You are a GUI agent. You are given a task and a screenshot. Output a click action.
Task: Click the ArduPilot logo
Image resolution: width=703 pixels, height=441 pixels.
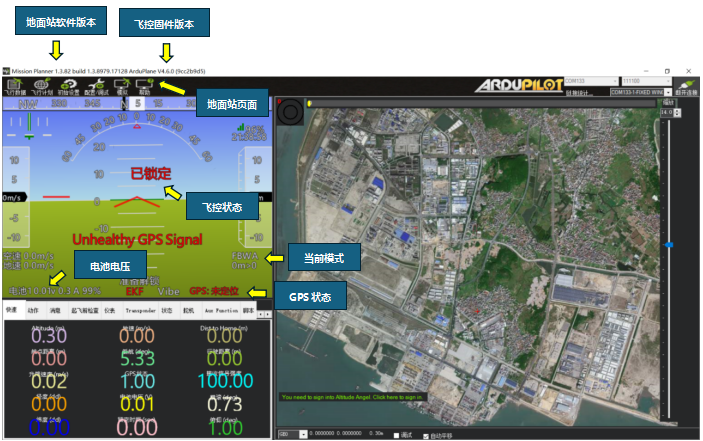tap(519, 85)
